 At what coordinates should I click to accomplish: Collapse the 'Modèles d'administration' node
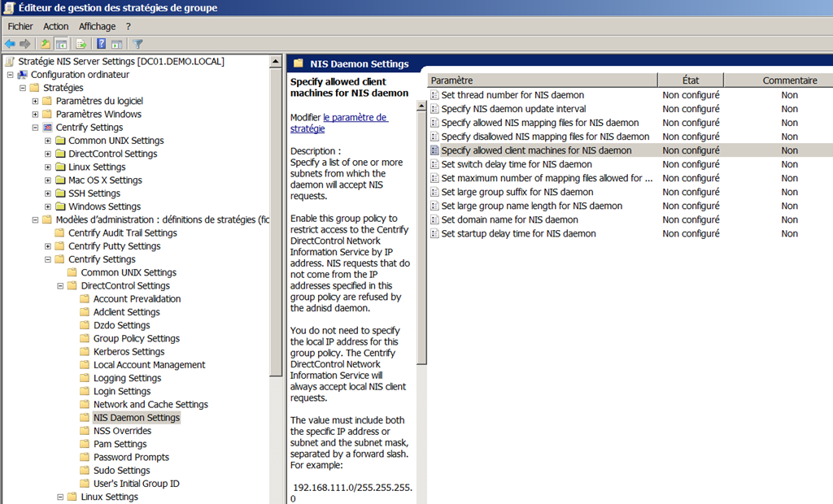point(35,219)
